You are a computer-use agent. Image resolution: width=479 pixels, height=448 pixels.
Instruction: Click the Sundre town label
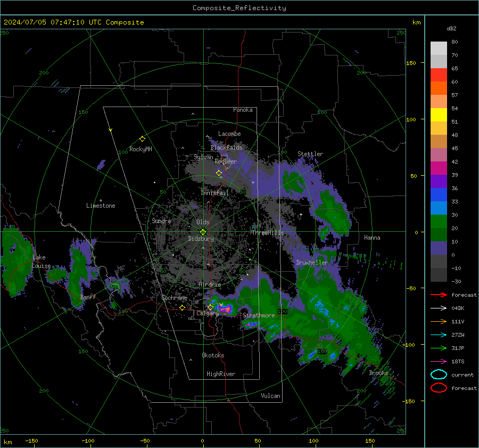pos(161,221)
